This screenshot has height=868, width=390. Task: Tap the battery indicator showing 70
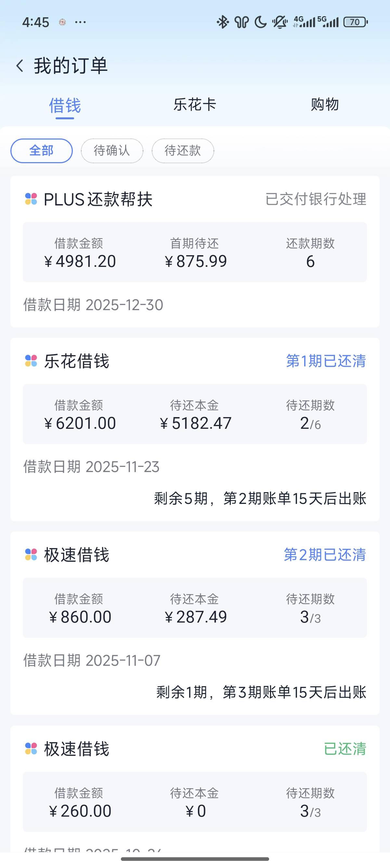coord(355,22)
